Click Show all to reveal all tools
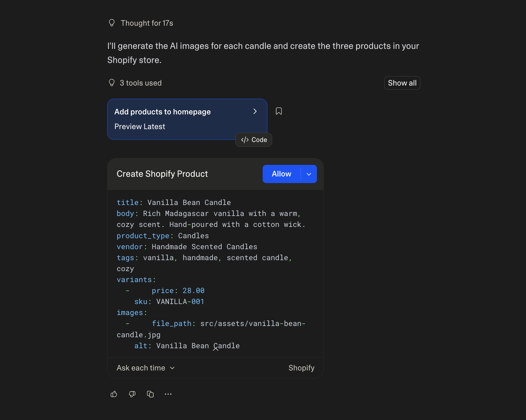Image resolution: width=526 pixels, height=420 pixels. pyautogui.click(x=402, y=83)
